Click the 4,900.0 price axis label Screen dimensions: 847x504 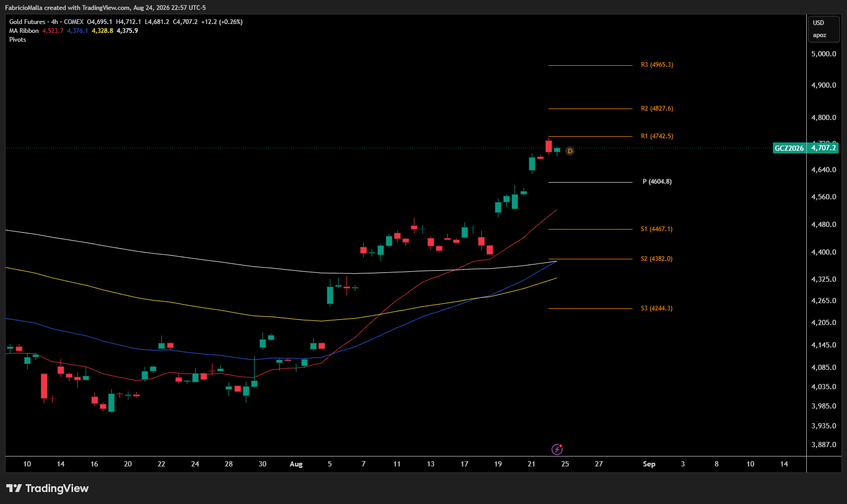(x=824, y=85)
